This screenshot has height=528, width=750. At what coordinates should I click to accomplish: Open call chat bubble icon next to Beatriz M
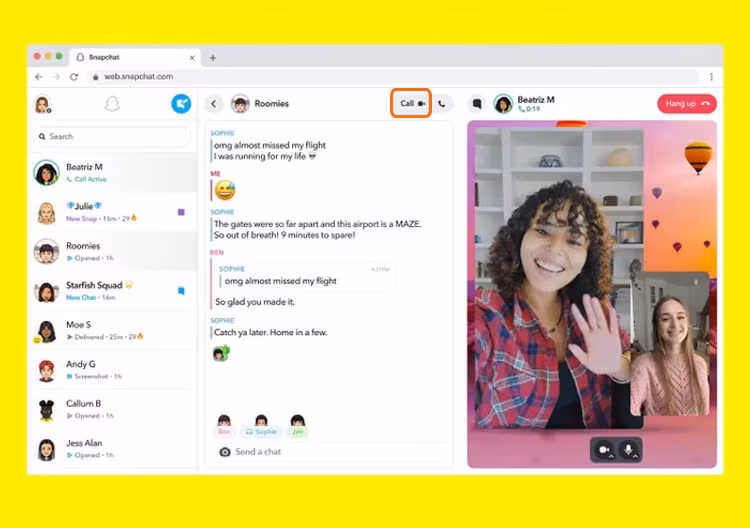pyautogui.click(x=476, y=103)
